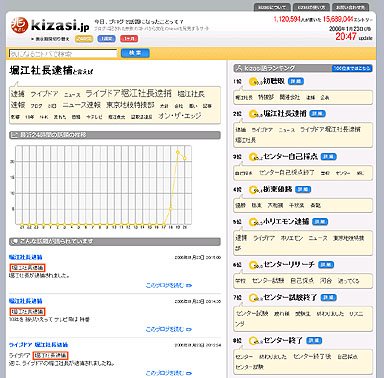Click the icon in the kizasi語ランキング header
Image resolution: width=384 pixels, height=378 pixels.
pos(238,68)
